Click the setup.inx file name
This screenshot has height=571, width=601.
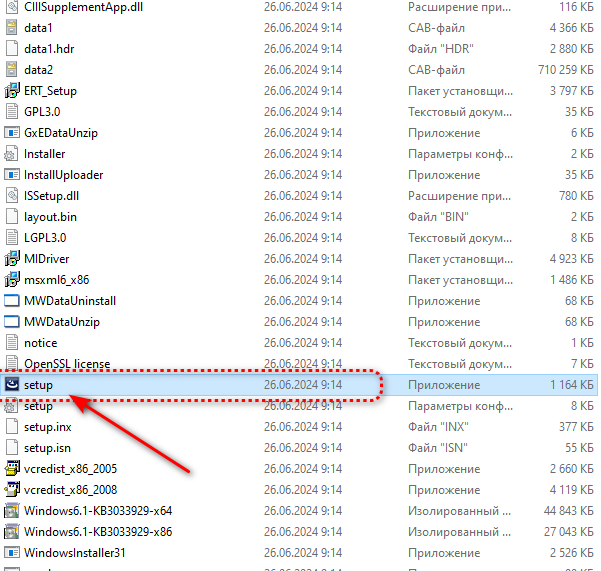pos(47,427)
